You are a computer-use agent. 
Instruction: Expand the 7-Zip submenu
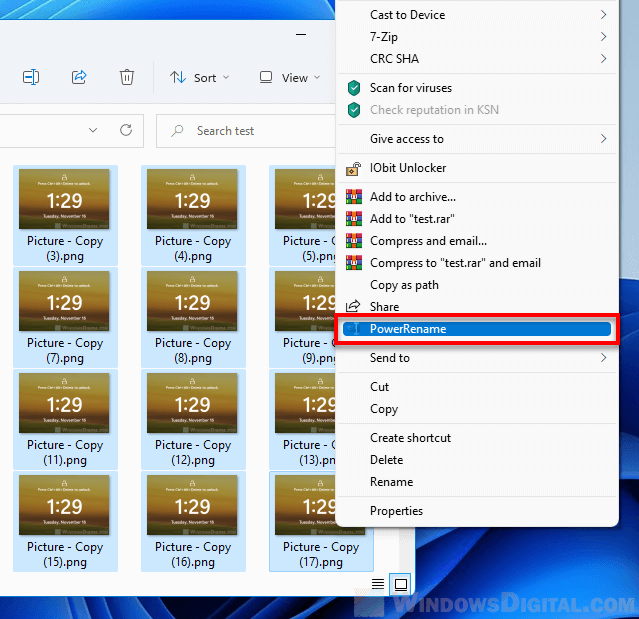[604, 37]
